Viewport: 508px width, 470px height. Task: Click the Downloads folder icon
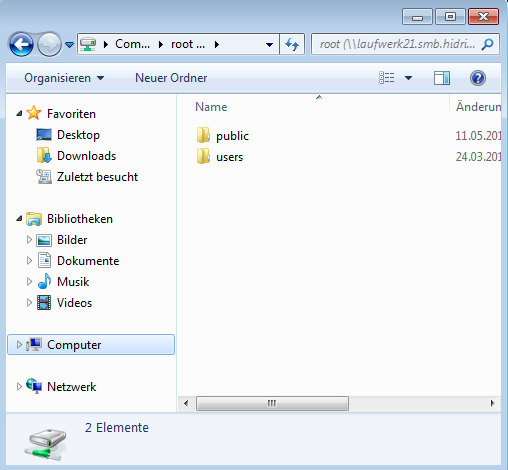pyautogui.click(x=44, y=155)
